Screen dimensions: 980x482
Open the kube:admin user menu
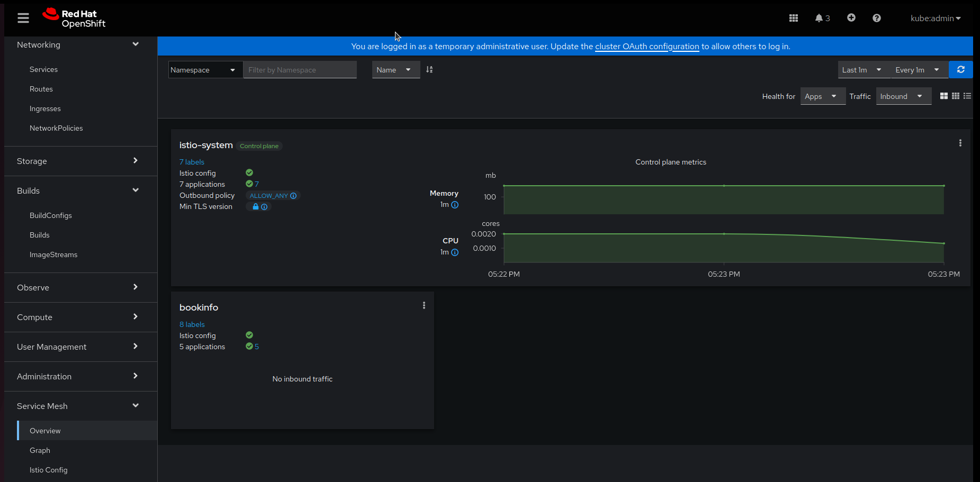coord(936,19)
